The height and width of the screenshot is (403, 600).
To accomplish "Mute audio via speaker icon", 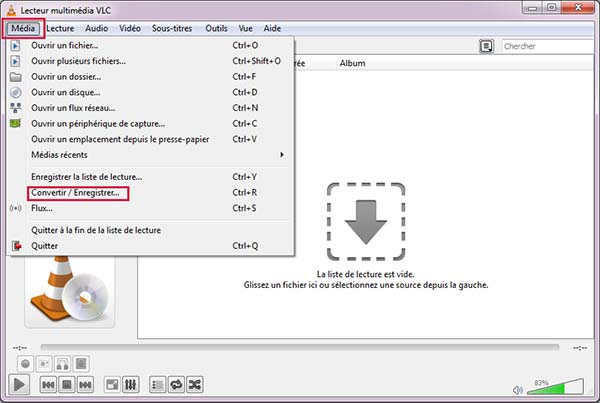I will click(517, 390).
